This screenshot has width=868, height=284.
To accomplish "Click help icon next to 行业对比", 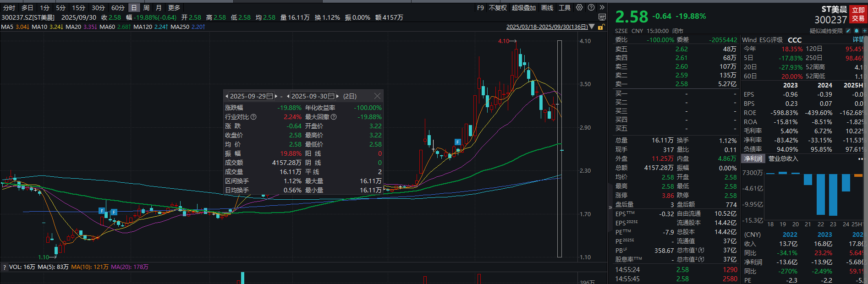I will click(x=253, y=117).
